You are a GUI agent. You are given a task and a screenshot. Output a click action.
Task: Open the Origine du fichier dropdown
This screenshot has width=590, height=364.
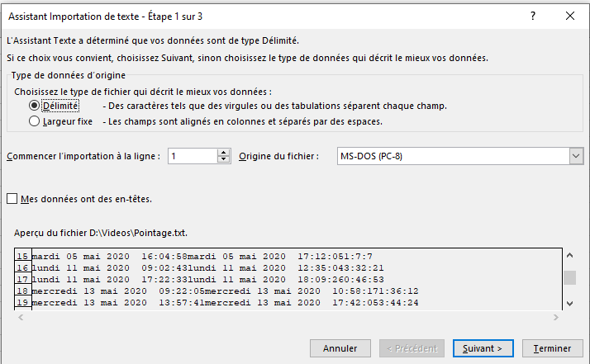click(576, 156)
